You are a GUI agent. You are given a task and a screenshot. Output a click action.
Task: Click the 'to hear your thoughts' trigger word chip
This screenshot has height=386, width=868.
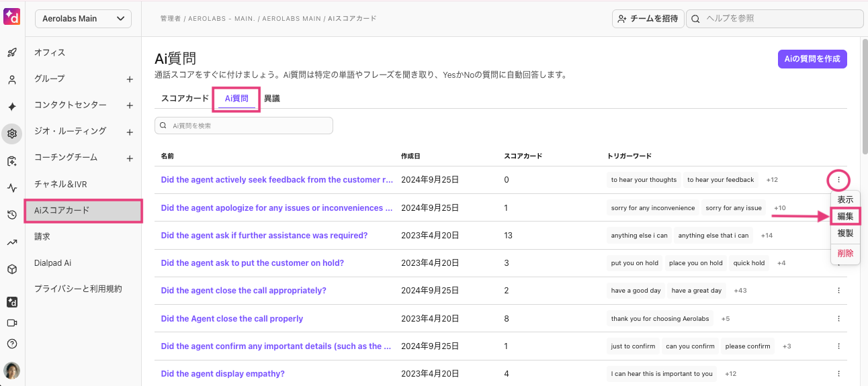(x=644, y=180)
